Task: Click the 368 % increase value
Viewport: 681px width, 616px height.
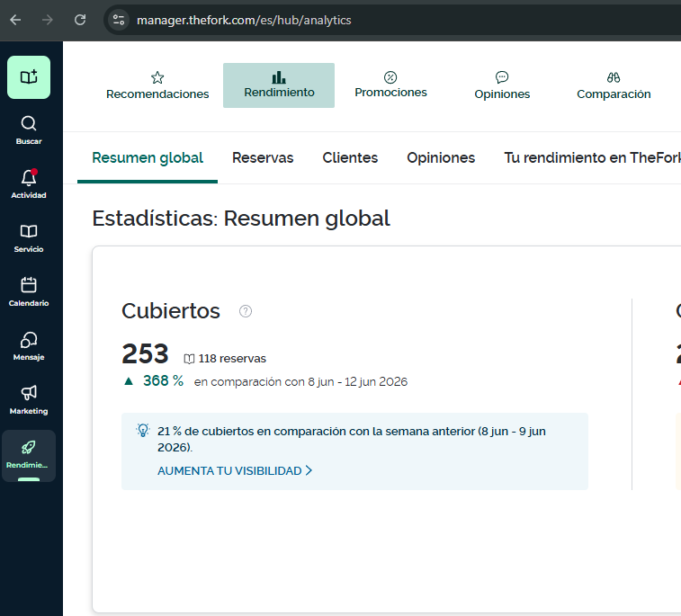Action: click(164, 380)
